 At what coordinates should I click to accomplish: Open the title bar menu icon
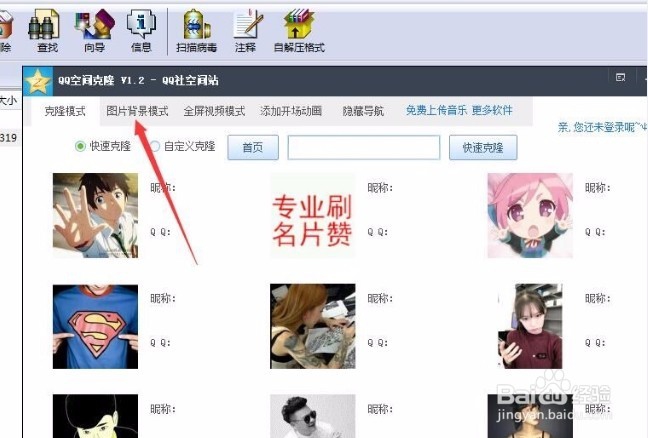click(620, 77)
